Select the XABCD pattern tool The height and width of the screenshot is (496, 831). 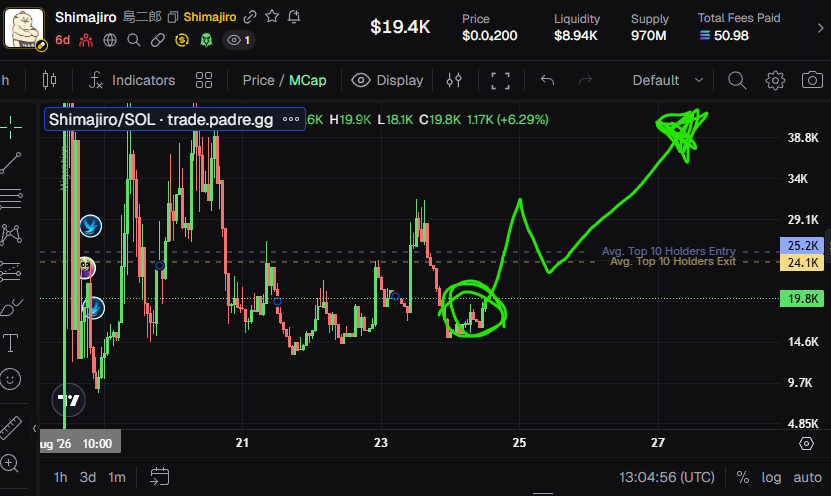tap(11, 234)
